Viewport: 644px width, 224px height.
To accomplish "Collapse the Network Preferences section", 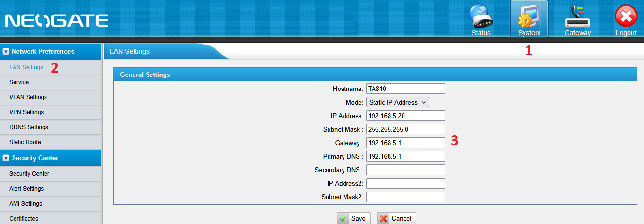I will point(6,51).
